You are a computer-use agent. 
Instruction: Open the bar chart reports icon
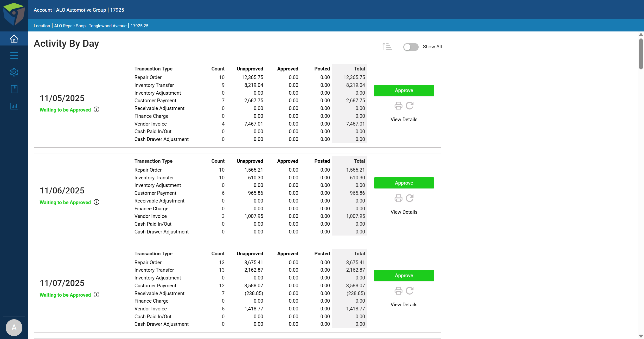[14, 106]
